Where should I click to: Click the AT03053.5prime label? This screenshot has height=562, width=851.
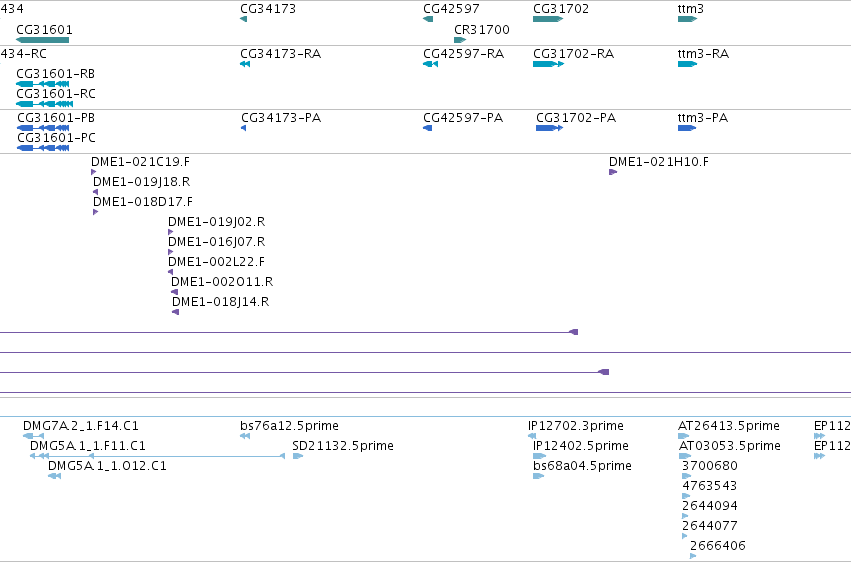click(729, 446)
